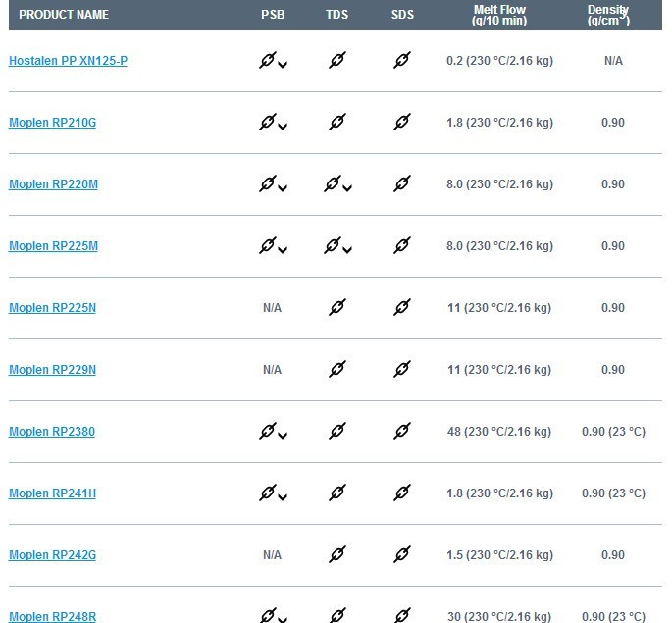
Task: Select PSB N/A cell for Moplen RP242G
Action: pyautogui.click(x=272, y=555)
